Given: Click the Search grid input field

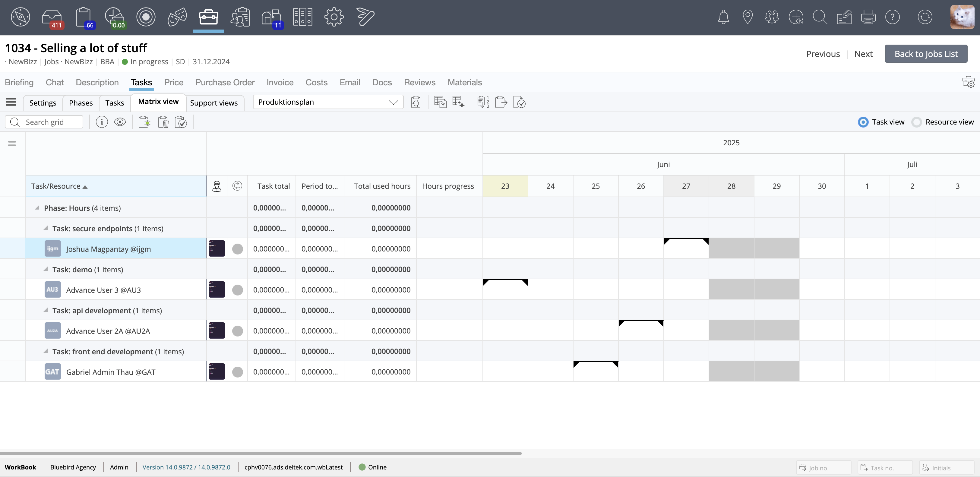Looking at the screenshot, I should 51,122.
